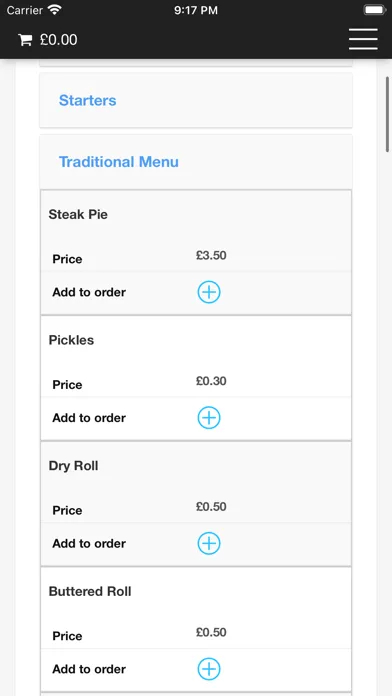Tap the clock in status bar

click(196, 10)
